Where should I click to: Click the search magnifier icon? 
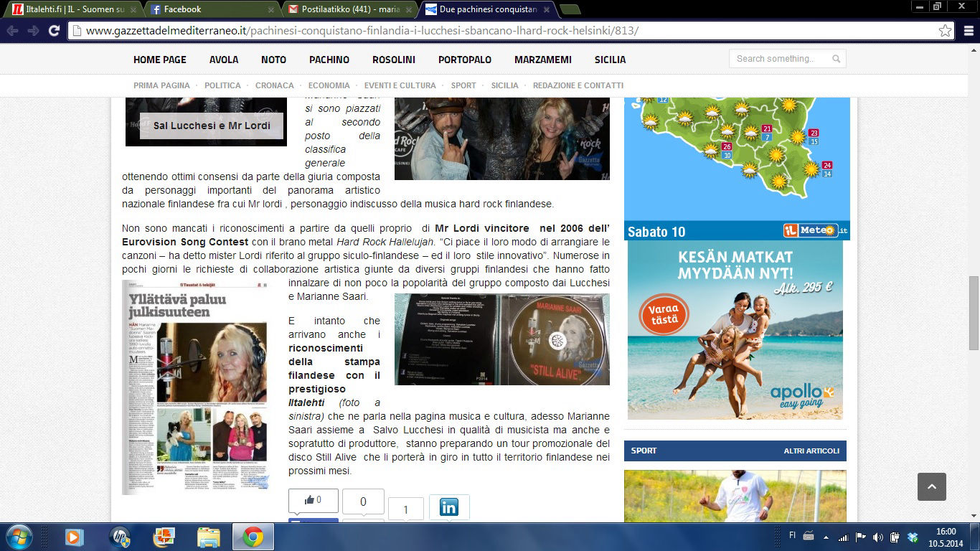tap(836, 59)
